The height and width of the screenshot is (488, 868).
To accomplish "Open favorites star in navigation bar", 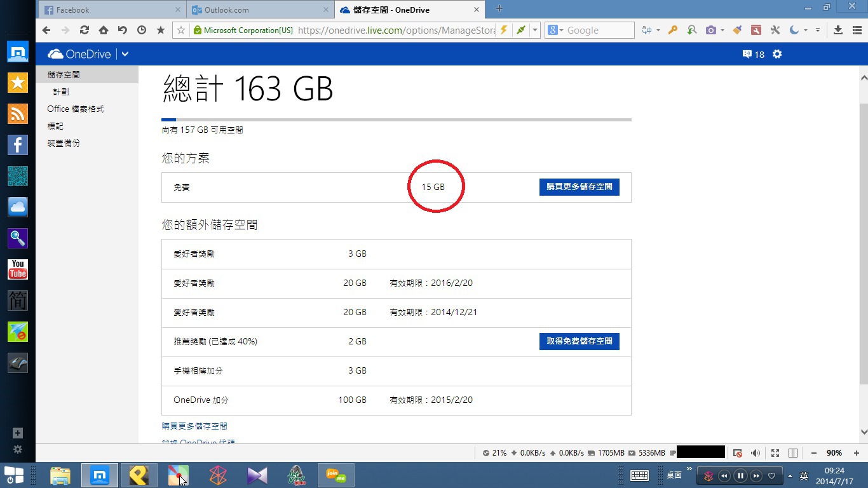I will pyautogui.click(x=161, y=30).
